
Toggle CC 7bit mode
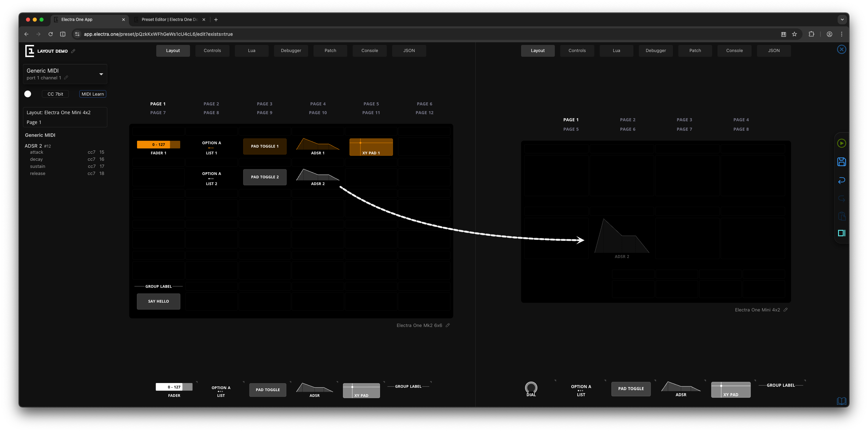pyautogui.click(x=55, y=94)
